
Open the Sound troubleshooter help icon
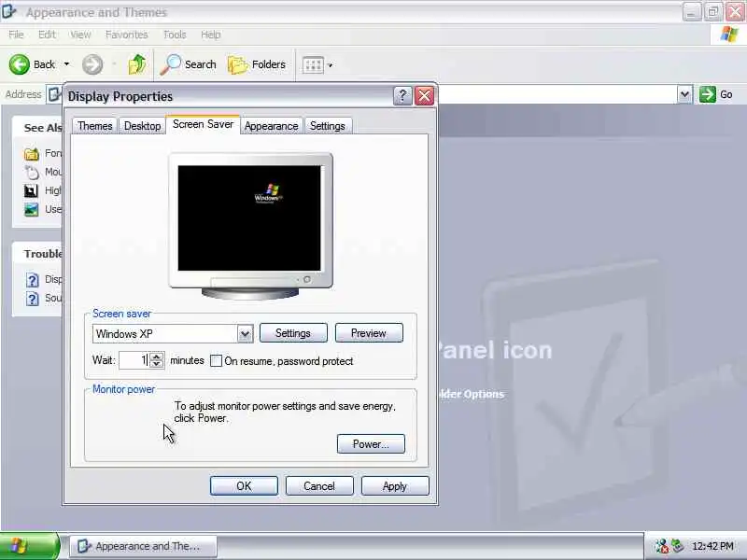click(32, 298)
